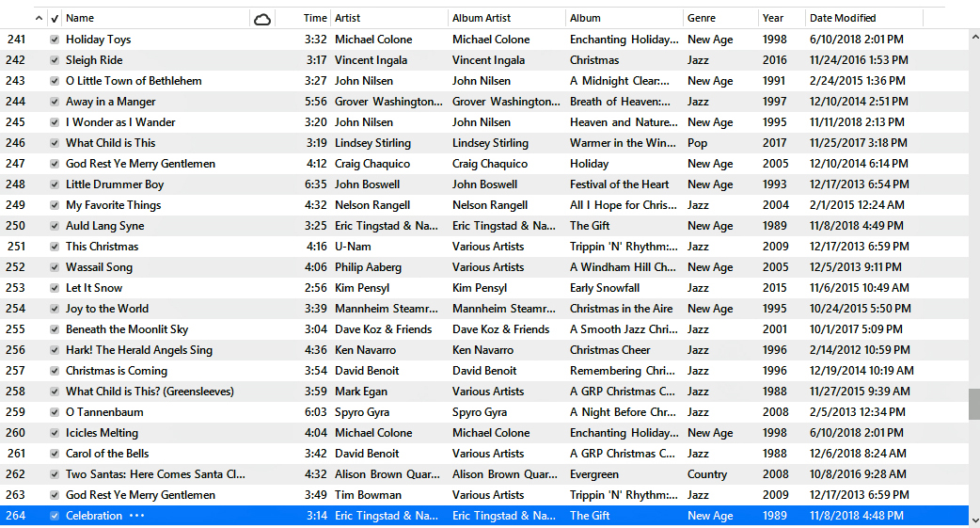Click the checkmark column header icon
The width and height of the screenshot is (980, 528).
tap(55, 19)
